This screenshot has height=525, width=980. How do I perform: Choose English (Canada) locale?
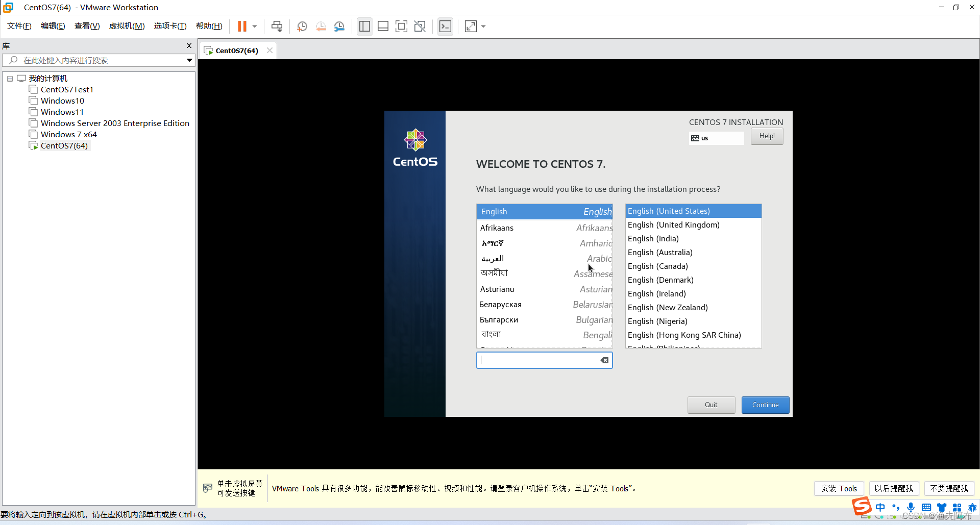(693, 266)
